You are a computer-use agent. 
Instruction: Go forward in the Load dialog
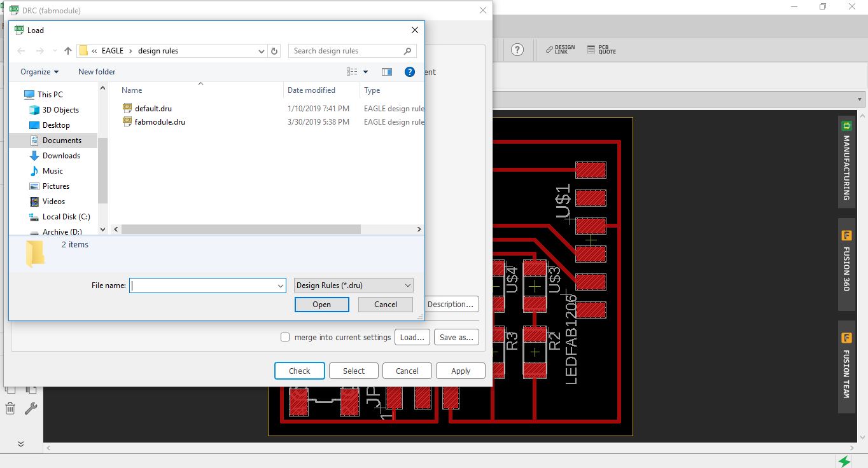click(39, 51)
